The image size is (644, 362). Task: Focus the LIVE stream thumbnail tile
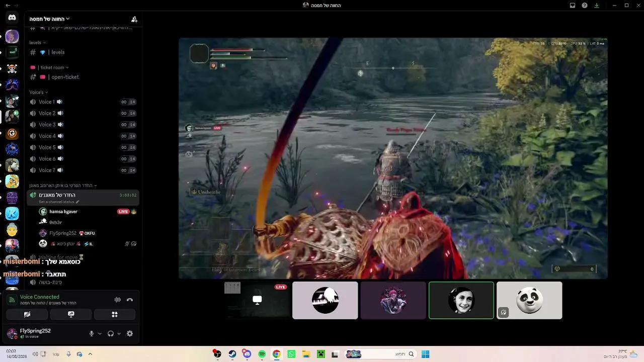point(257,300)
